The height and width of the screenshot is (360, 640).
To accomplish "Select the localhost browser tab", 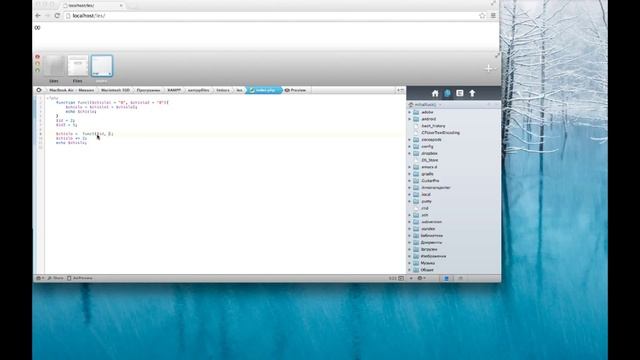I will [x=92, y=5].
